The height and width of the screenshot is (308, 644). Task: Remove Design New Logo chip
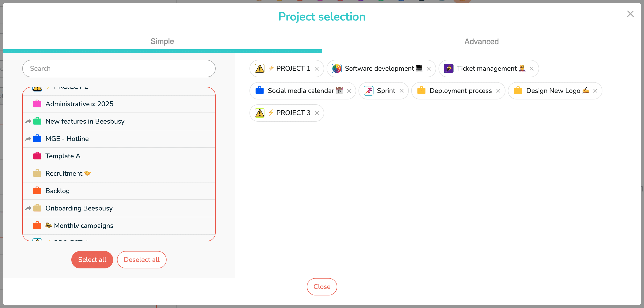[x=595, y=91]
